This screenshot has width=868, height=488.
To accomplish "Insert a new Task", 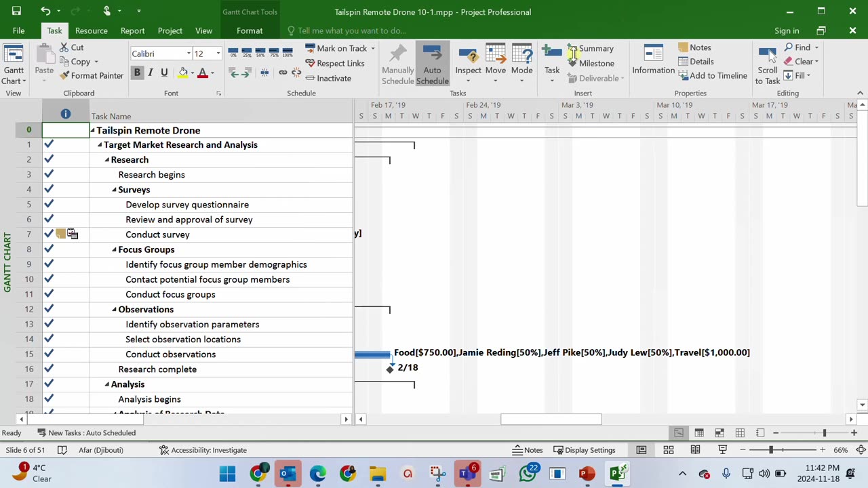I will pyautogui.click(x=552, y=62).
